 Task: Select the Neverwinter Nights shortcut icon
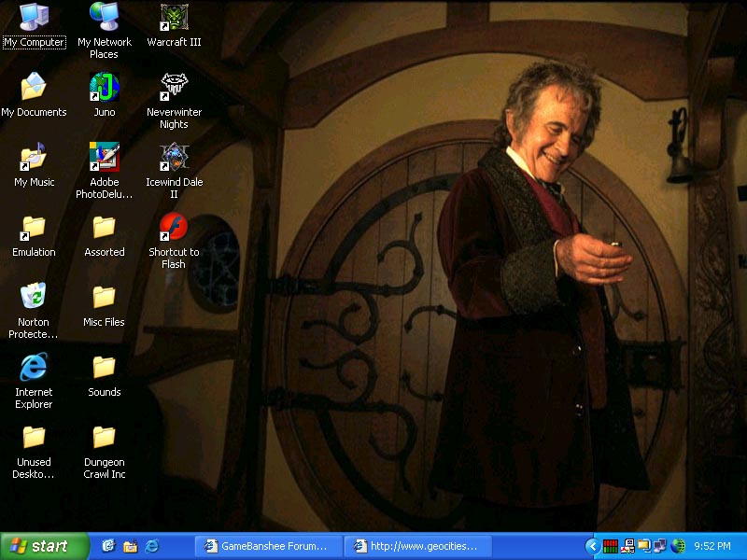click(x=174, y=101)
